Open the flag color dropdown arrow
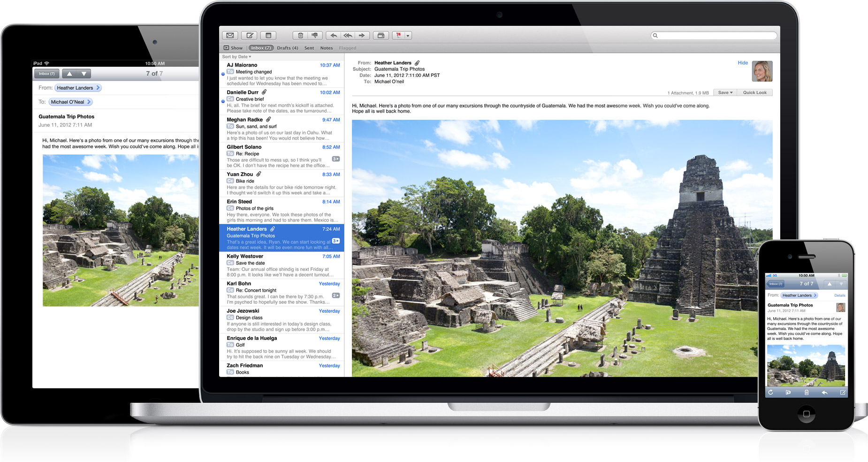This screenshot has width=868, height=462. click(408, 36)
